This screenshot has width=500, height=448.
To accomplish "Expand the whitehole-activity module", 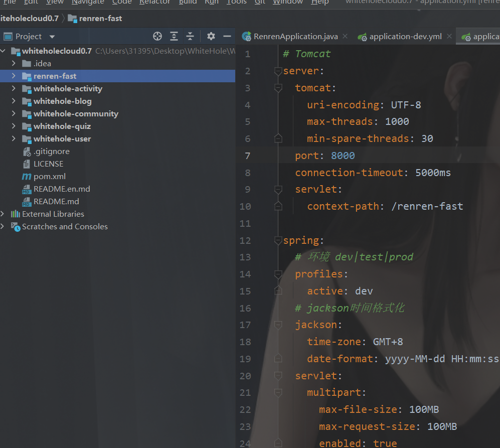I will tap(14, 88).
